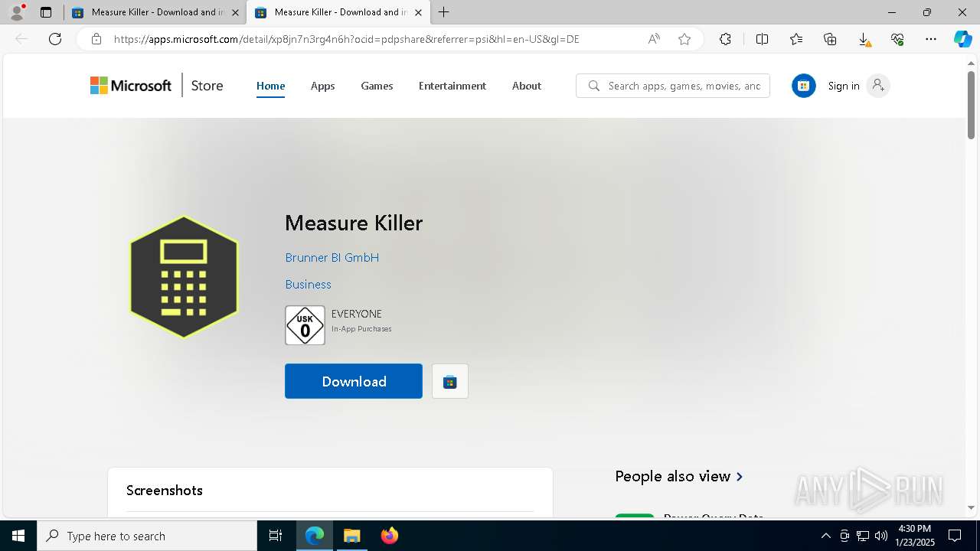Close the active second Measure Killer tab

pyautogui.click(x=418, y=12)
